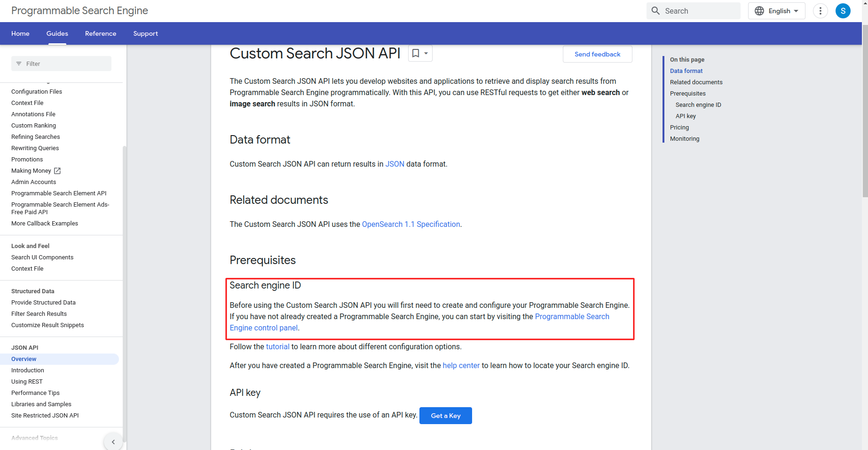The width and height of the screenshot is (868, 450).
Task: Click the bookmark icon beside the title
Action: click(x=416, y=54)
